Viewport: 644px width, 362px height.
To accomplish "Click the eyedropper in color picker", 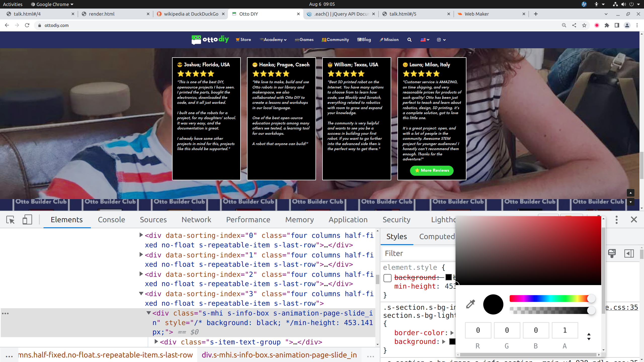I will coord(470,304).
